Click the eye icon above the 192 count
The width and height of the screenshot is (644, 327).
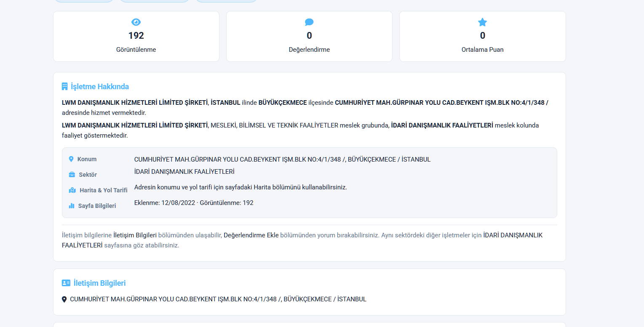click(x=136, y=22)
